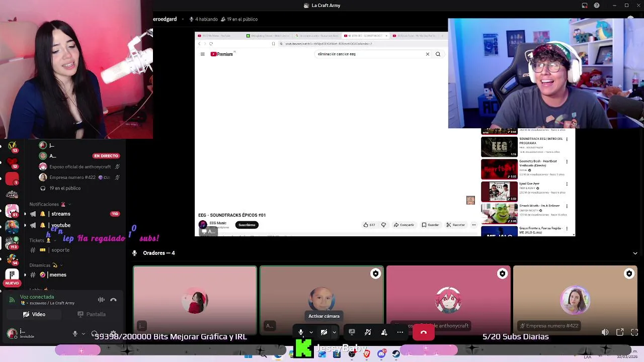Click the Recortar button
Image resolution: width=644 pixels, height=362 pixels.
(456, 225)
